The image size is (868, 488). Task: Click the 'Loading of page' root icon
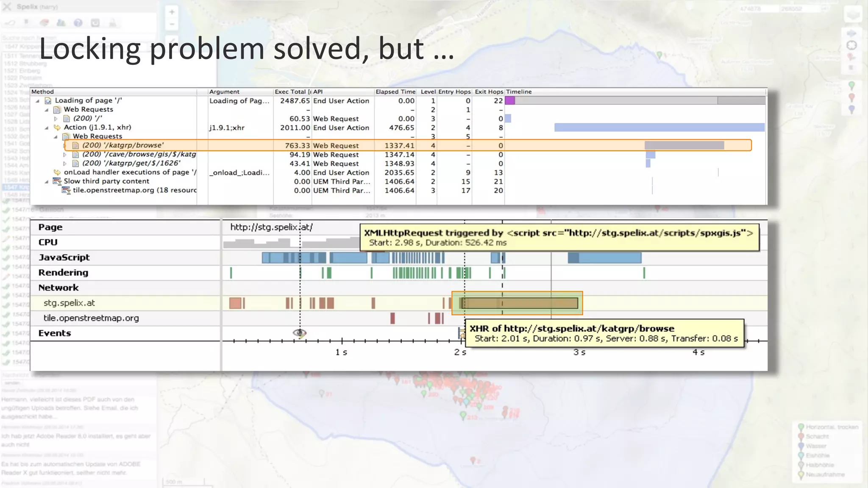click(x=48, y=101)
